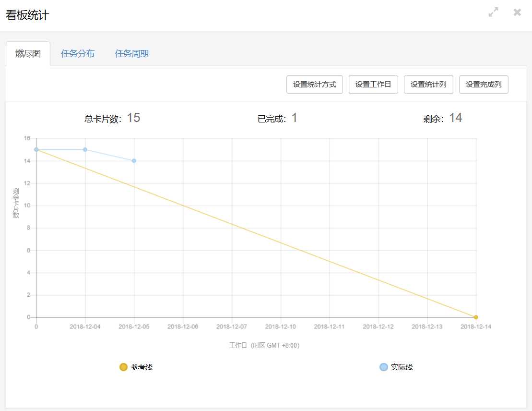Open the 任务周期 tab
Image resolution: width=532 pixels, height=411 pixels.
(x=131, y=54)
